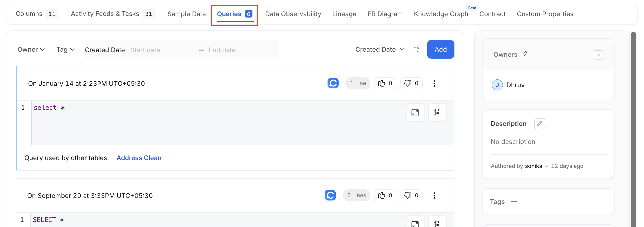Click the right panel vertical scrollbar
Screen dimensions: 644x227
pyautogui.click(x=633, y=129)
